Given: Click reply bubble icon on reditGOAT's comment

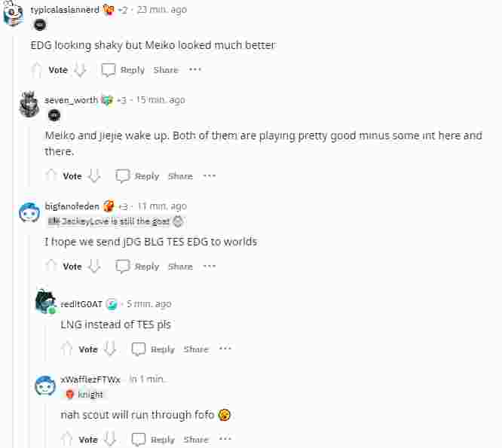Looking at the screenshot, I should click(138, 349).
